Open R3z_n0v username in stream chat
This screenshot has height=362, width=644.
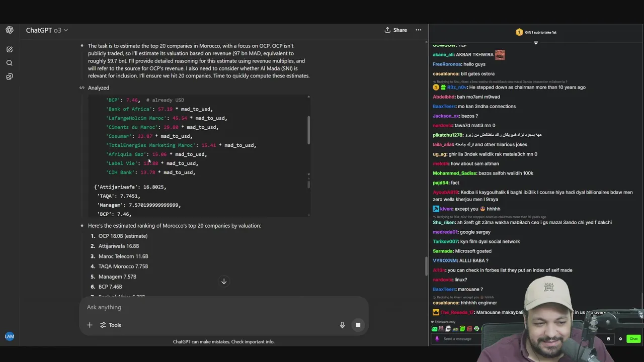pos(457,87)
